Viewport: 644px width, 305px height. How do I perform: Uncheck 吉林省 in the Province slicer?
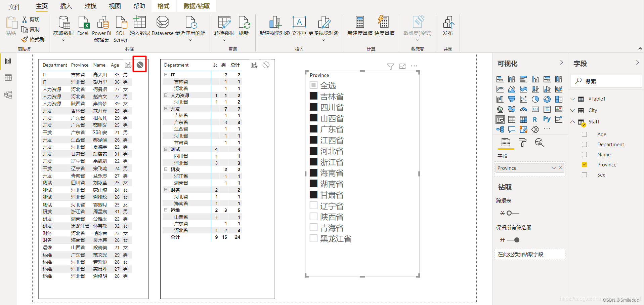[x=313, y=96]
